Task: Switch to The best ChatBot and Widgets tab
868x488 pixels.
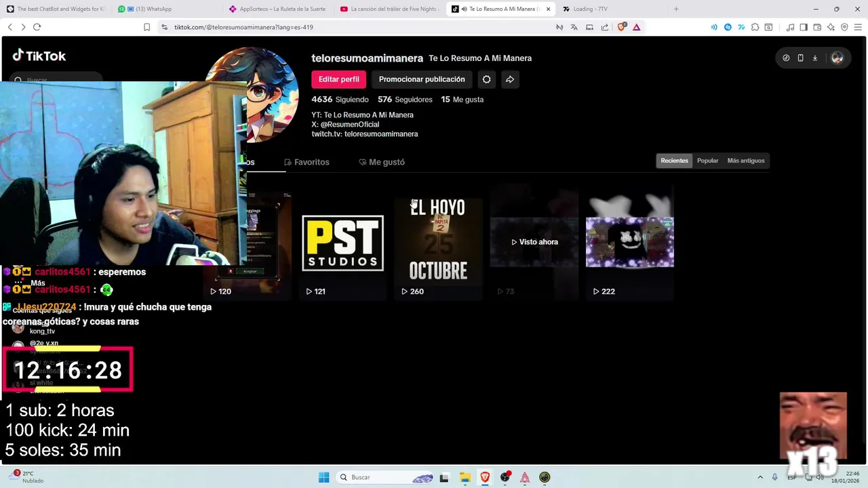Action: [x=56, y=9]
